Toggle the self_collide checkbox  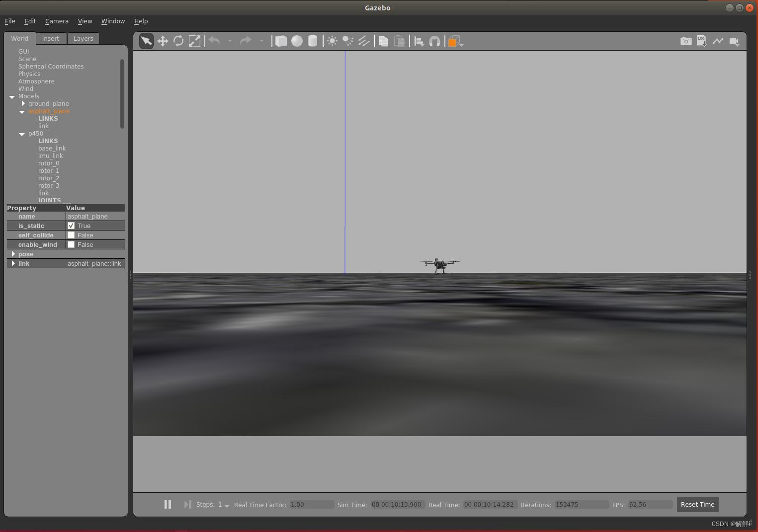pos(71,235)
